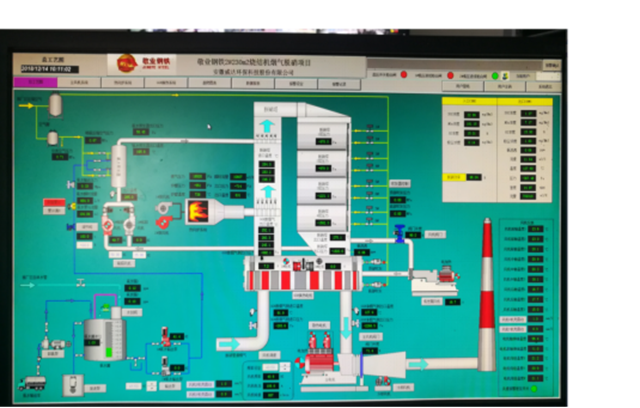Click the second red status indicator light
The image size is (640, 408).
(452, 75)
